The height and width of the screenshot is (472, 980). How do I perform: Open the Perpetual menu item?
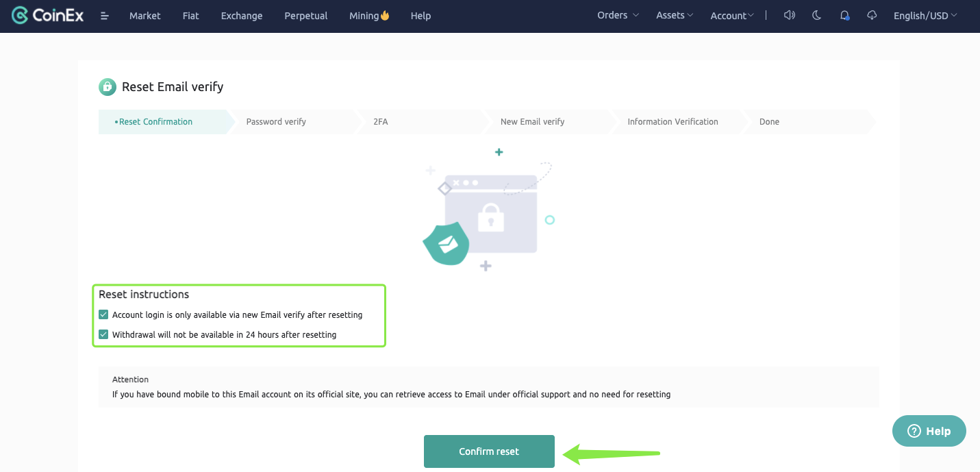pos(305,16)
